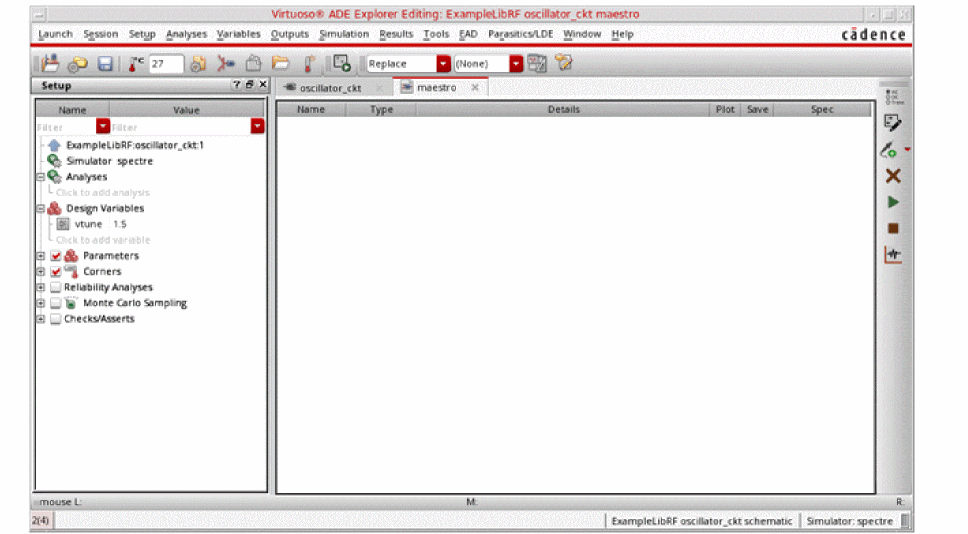
Task: Open the Parasitics/LDE menu
Action: (x=520, y=34)
